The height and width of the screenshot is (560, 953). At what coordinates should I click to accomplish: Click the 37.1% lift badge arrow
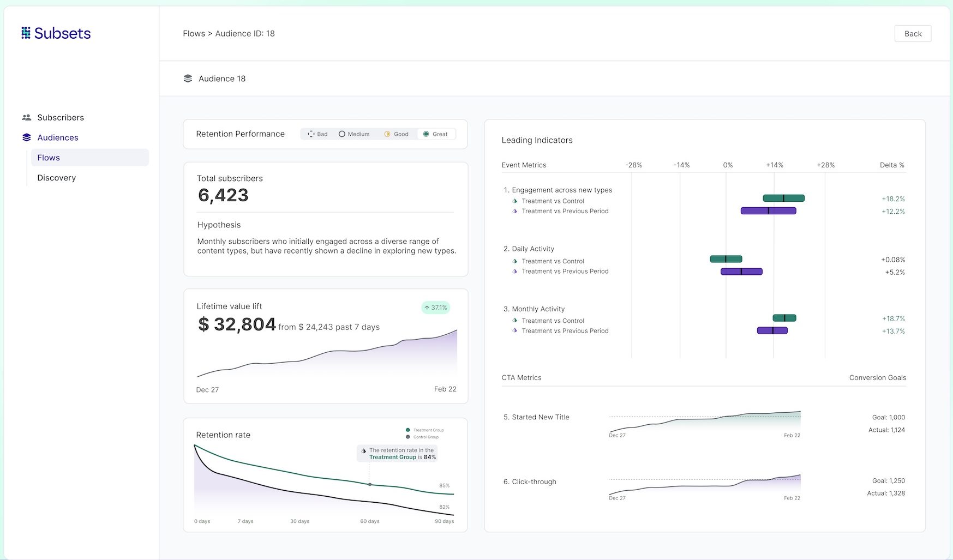pos(427,308)
